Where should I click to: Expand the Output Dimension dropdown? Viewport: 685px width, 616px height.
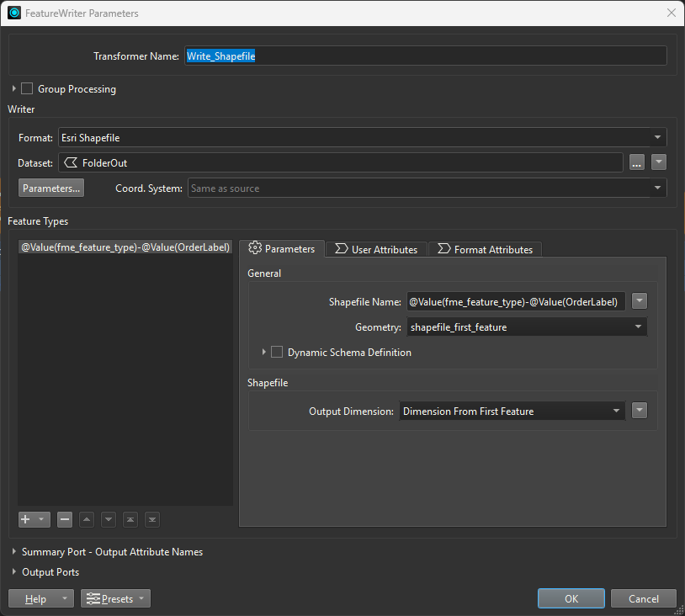click(x=512, y=411)
